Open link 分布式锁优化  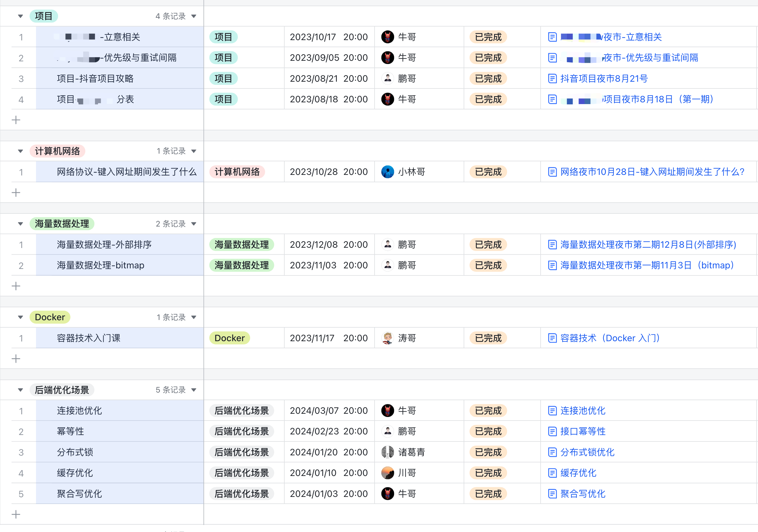[587, 452]
